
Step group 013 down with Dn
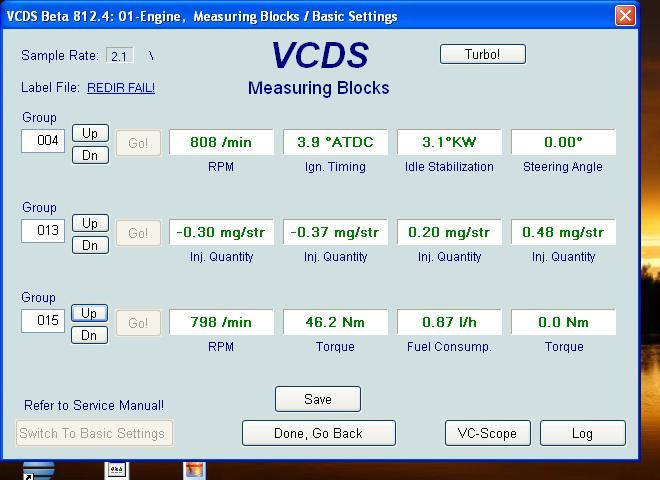click(x=90, y=245)
